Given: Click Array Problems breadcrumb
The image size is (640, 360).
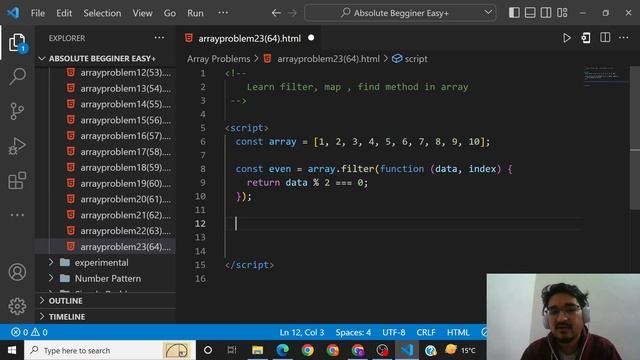Looking at the screenshot, I should (x=218, y=59).
